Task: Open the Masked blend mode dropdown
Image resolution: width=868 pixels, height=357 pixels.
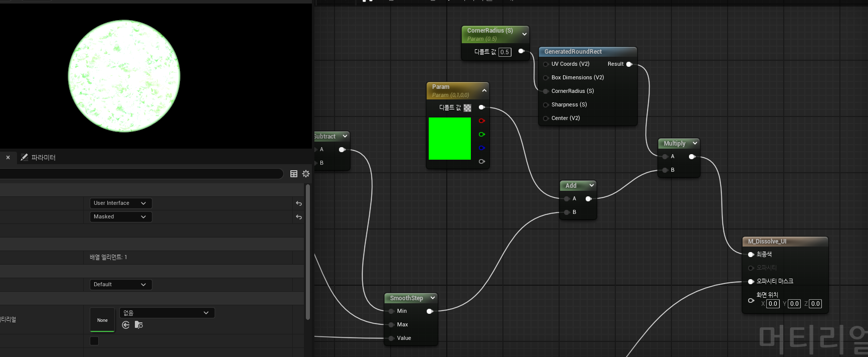Action: [x=121, y=217]
